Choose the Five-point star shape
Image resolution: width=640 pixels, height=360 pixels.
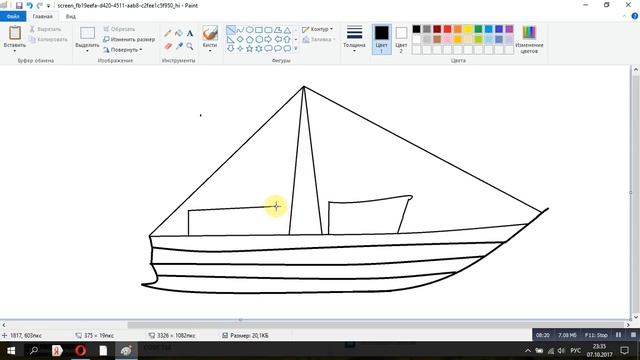tap(250, 49)
